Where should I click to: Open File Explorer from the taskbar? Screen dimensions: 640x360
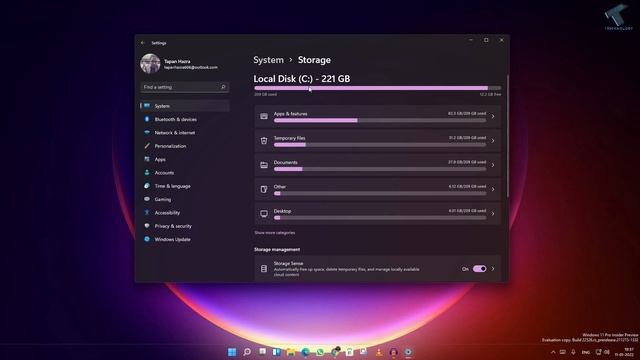pos(291,352)
